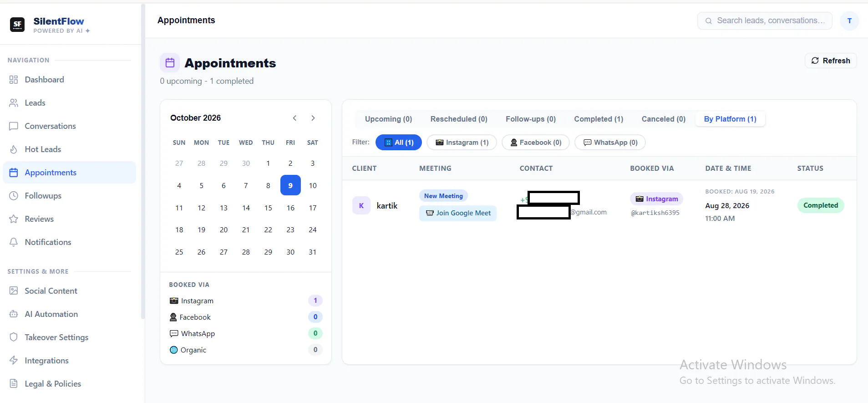This screenshot has height=403, width=868.
Task: Filter appointments by Instagram (1)
Action: point(462,143)
